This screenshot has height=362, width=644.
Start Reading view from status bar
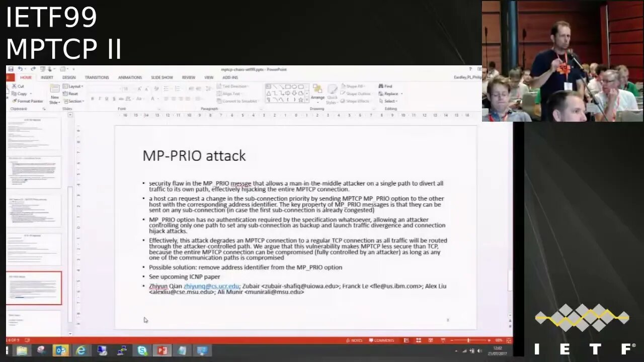click(x=431, y=340)
